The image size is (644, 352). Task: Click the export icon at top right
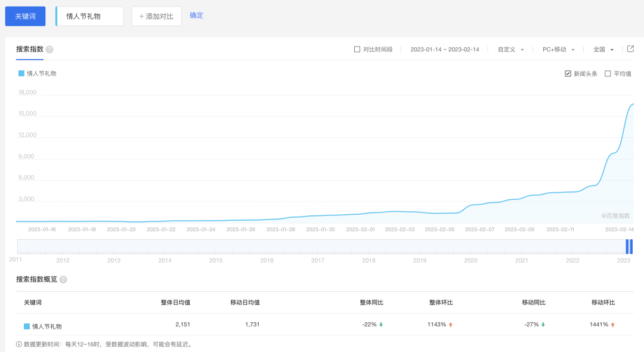point(630,49)
